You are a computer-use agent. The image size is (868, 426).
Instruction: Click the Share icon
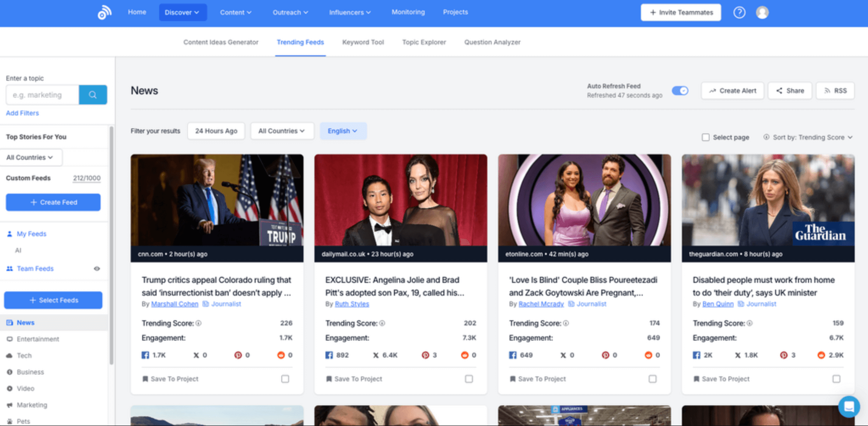coord(779,90)
